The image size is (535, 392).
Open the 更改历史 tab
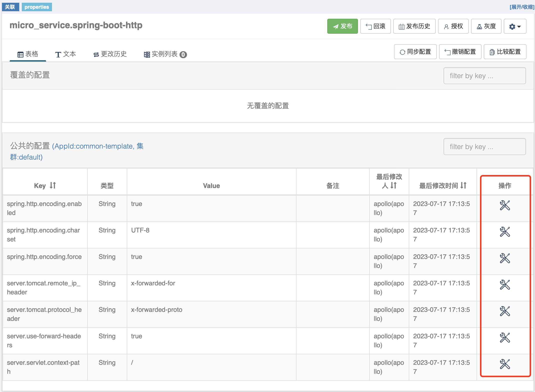110,54
